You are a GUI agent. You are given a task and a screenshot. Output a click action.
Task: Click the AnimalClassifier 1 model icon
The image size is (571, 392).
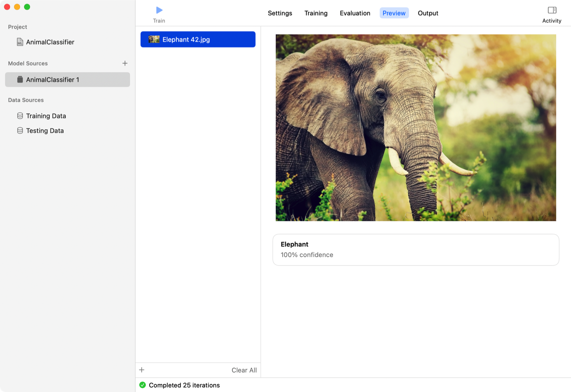click(20, 80)
